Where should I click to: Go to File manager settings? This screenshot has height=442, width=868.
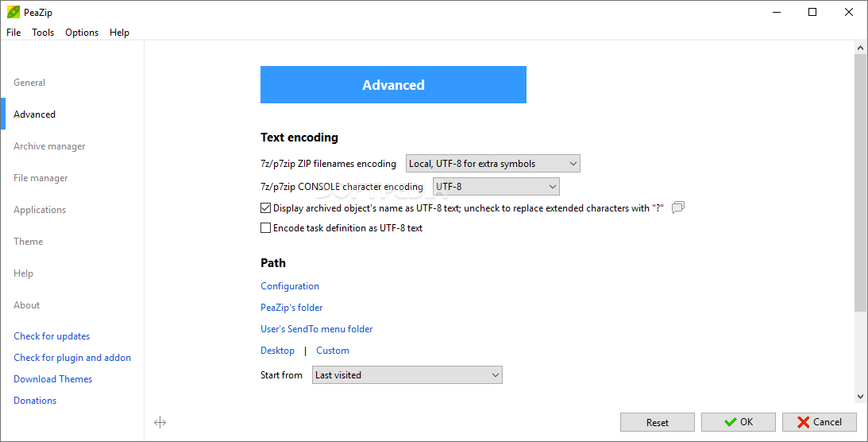coord(41,178)
